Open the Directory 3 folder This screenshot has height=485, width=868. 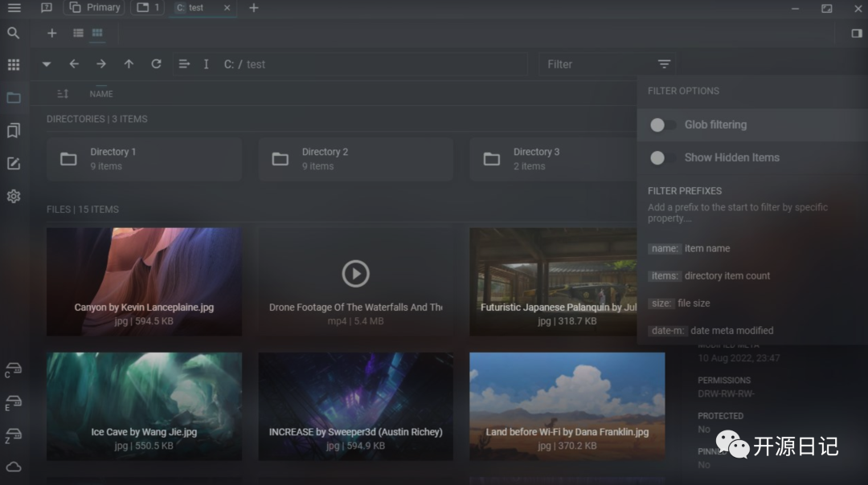(x=554, y=159)
